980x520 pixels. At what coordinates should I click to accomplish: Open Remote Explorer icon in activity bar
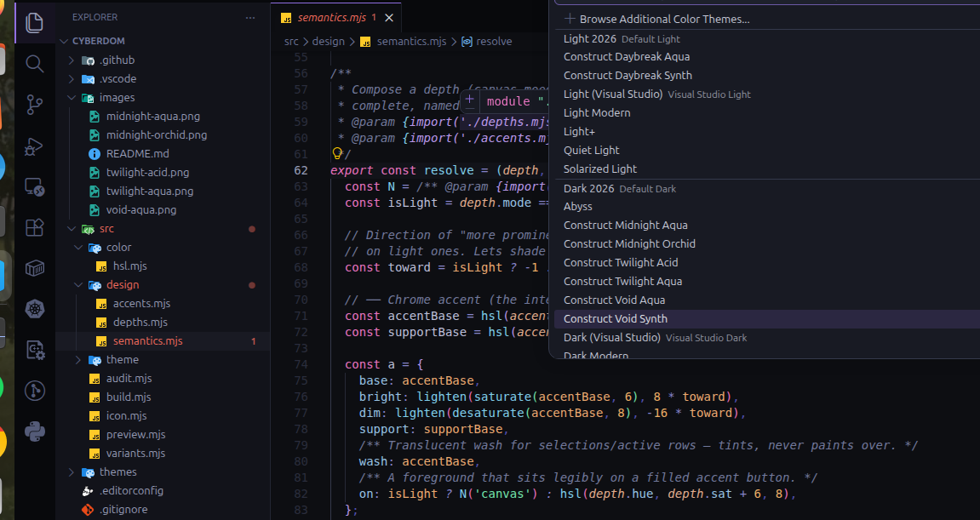coord(34,186)
